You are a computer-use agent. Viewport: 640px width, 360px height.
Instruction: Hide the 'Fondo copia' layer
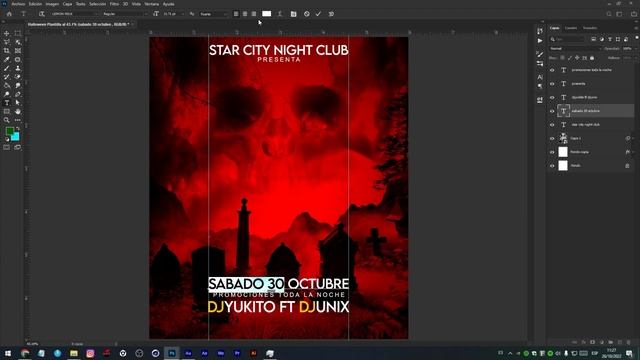552,152
